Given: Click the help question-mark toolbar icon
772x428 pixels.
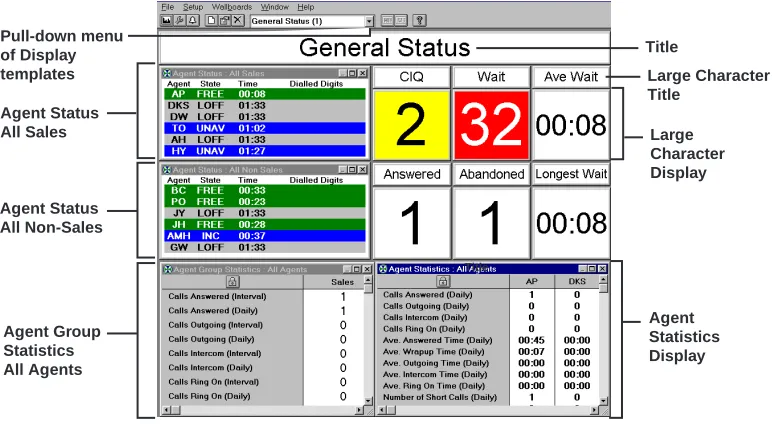Looking at the screenshot, I should 419,21.
